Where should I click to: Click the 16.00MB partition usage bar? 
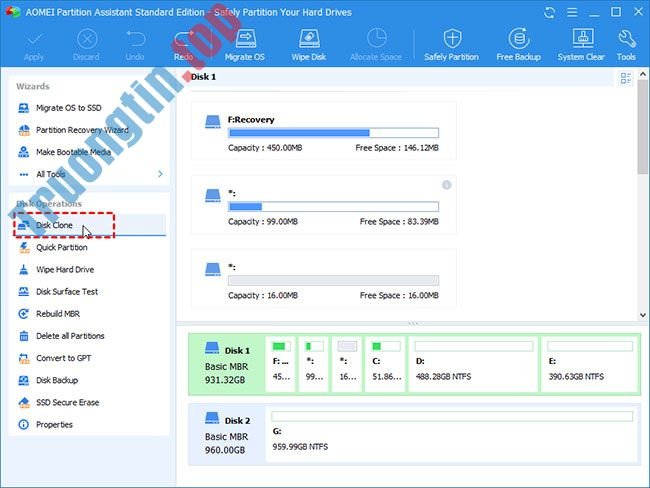[x=333, y=280]
